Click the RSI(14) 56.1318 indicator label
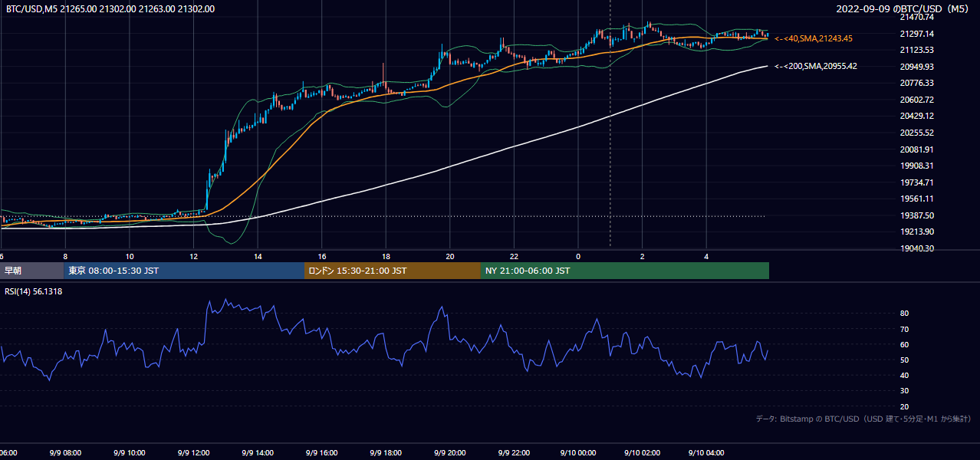Viewport: 980px width, 460px height. pyautogui.click(x=34, y=291)
